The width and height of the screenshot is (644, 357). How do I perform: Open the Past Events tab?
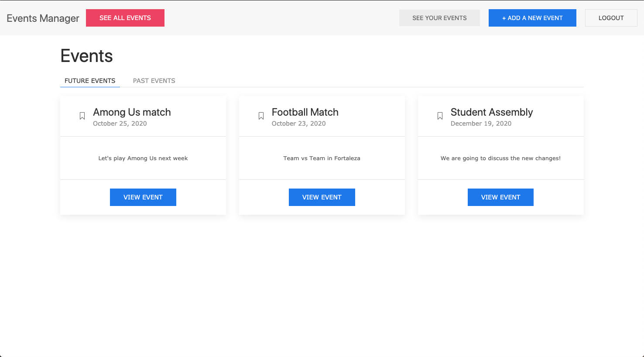point(154,81)
